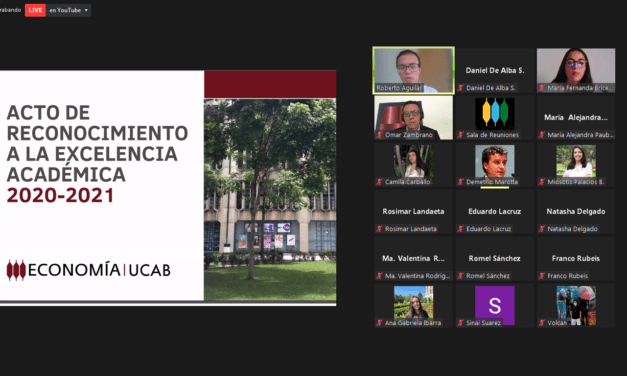Select Franco Rubeis participant tile

(x=576, y=258)
